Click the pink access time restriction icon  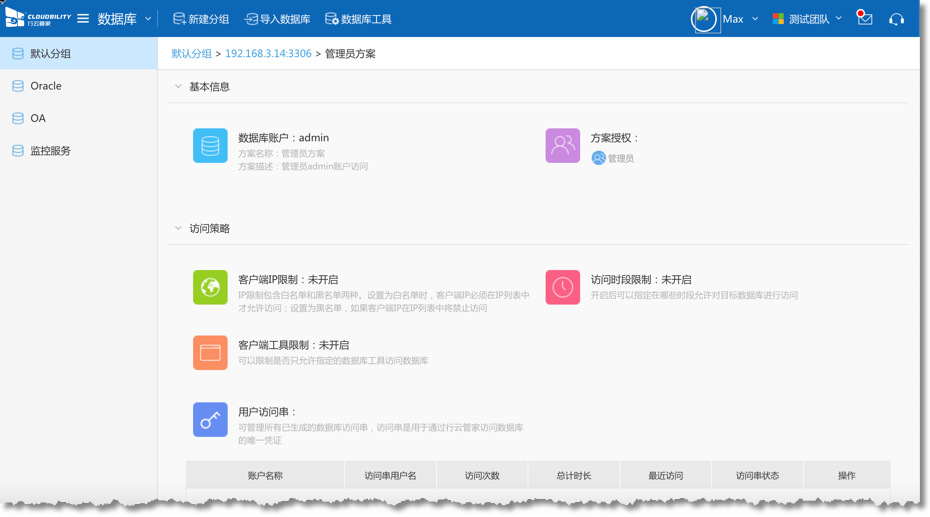pyautogui.click(x=562, y=288)
